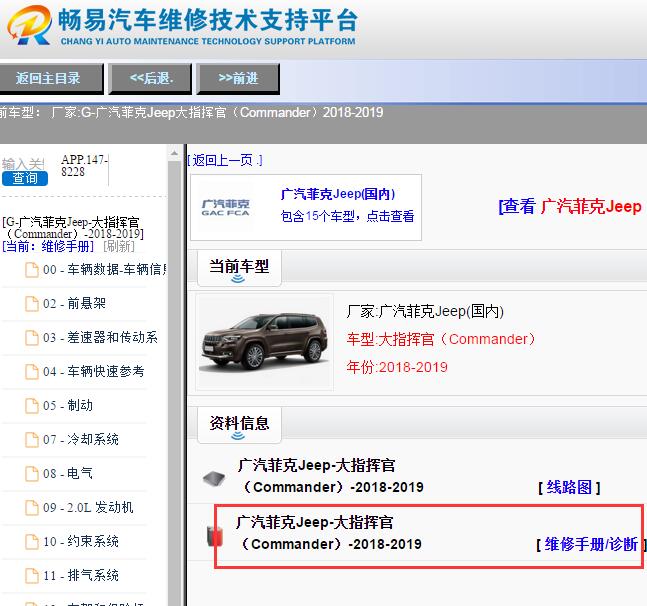This screenshot has width=647, height=606.
Task: Select tree item 08 - 电气
Action: (x=68, y=474)
